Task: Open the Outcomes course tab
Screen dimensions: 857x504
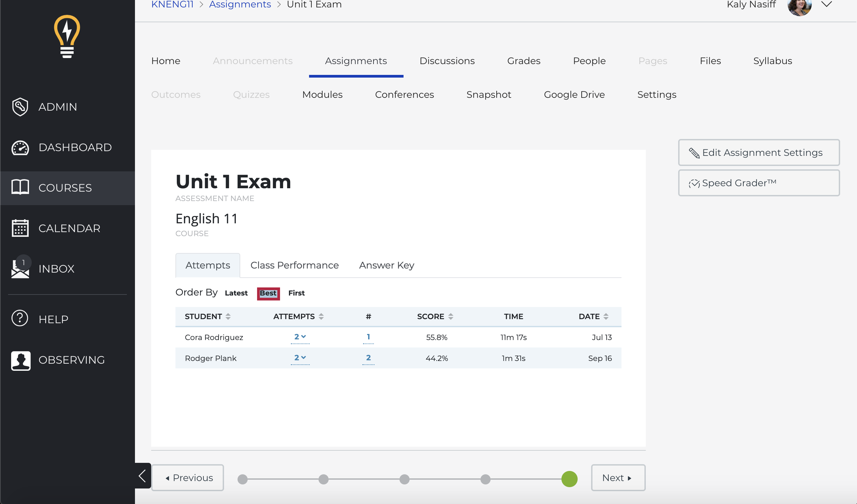Action: tap(175, 94)
